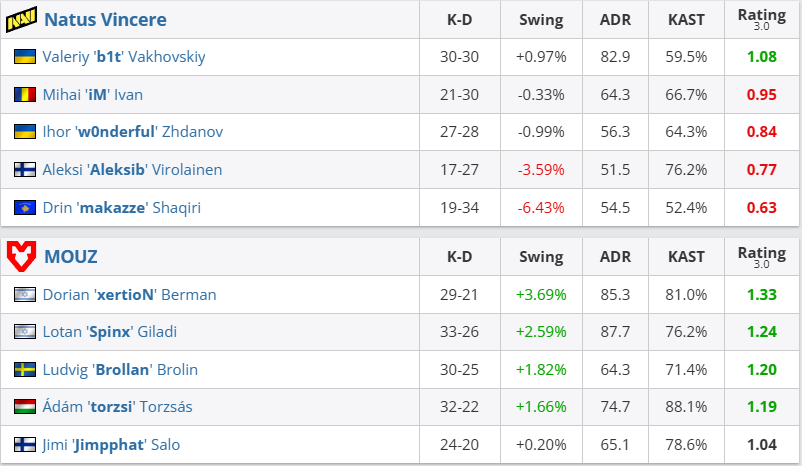Click the Israeli flag beside xertioN
Viewport: 802px width, 466px height.
(x=25, y=295)
